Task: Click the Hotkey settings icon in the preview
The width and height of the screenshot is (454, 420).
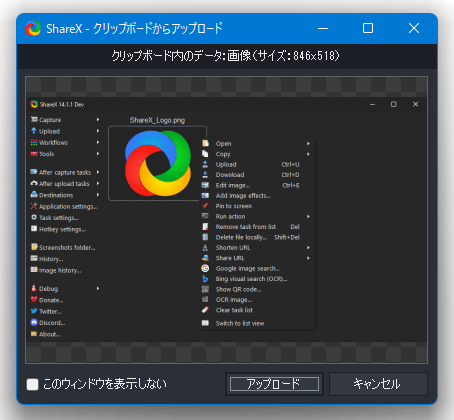Action: click(34, 229)
